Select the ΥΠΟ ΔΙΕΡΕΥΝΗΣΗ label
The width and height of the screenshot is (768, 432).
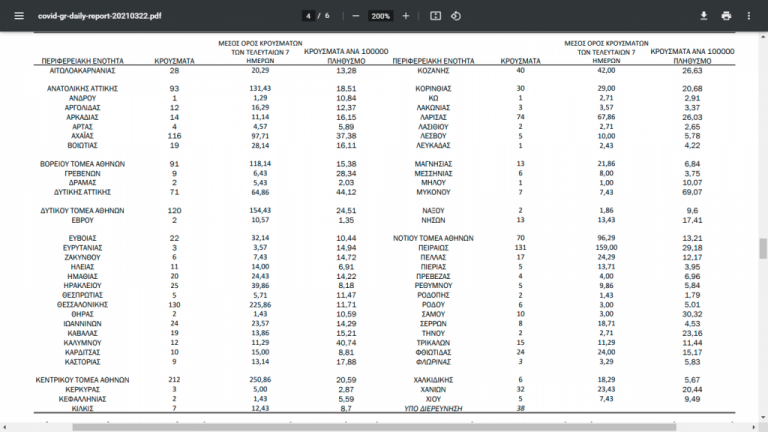point(433,408)
